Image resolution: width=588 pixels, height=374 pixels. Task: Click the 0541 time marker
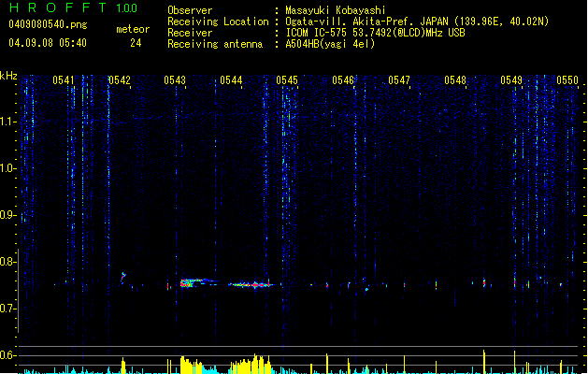point(64,80)
